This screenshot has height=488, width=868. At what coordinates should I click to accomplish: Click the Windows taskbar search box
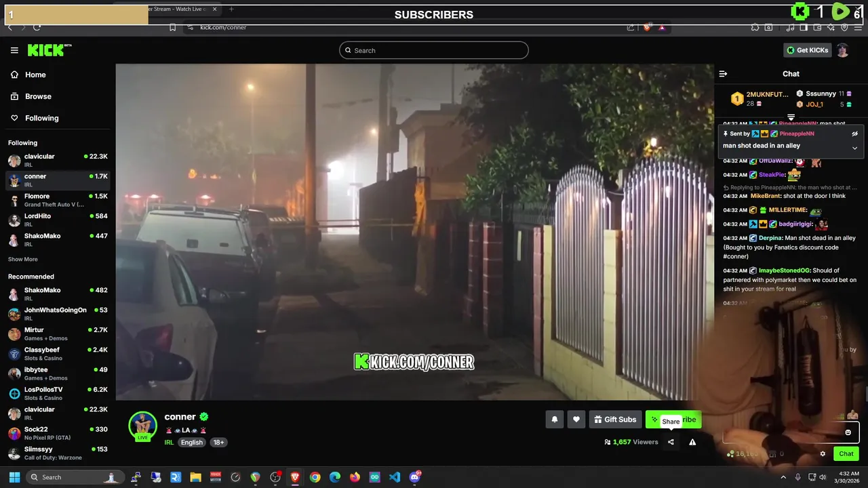click(x=75, y=477)
